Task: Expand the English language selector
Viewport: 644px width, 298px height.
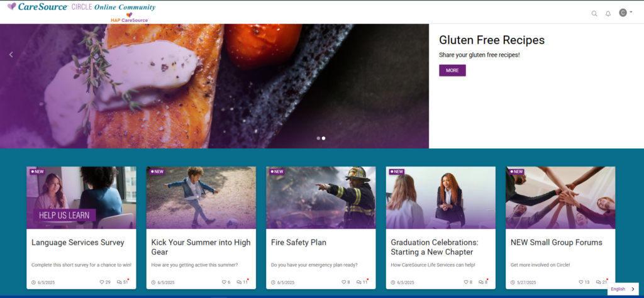Action: pyautogui.click(x=623, y=289)
